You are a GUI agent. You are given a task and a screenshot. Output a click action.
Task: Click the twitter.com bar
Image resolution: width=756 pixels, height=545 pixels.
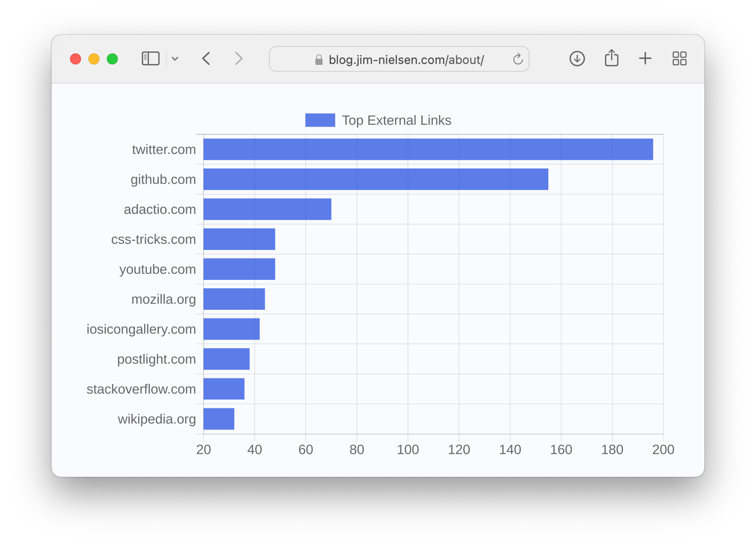[x=428, y=149]
